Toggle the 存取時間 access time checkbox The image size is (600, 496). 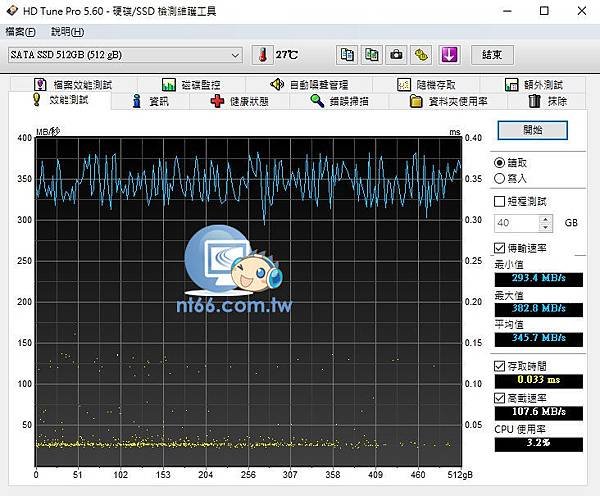click(x=499, y=366)
